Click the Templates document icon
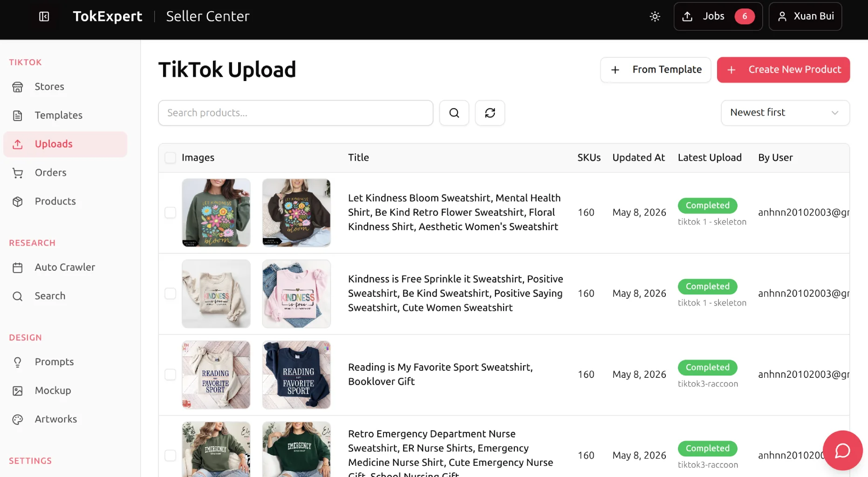The image size is (868, 477). point(18,116)
